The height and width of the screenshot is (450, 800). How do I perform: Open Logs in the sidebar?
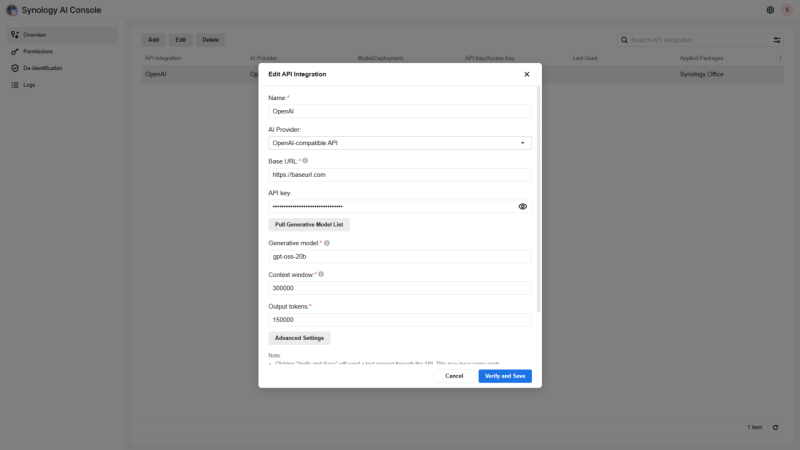point(62,85)
